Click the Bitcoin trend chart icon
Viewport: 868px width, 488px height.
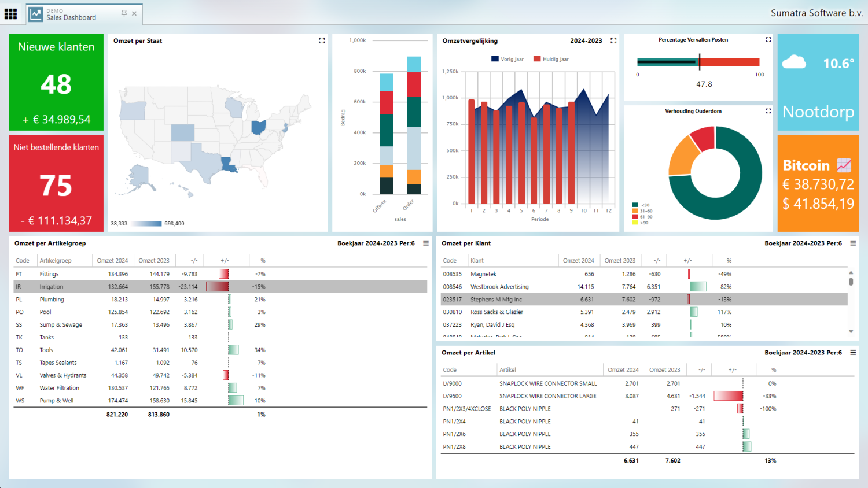click(844, 165)
